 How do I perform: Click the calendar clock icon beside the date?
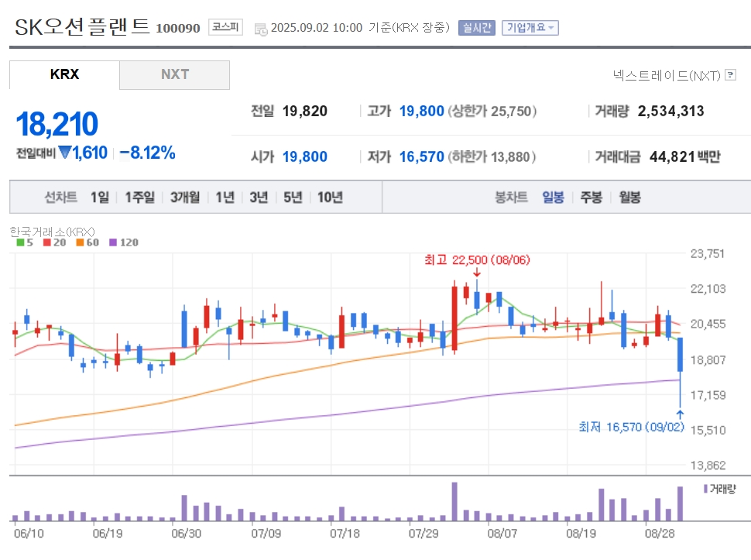261,29
